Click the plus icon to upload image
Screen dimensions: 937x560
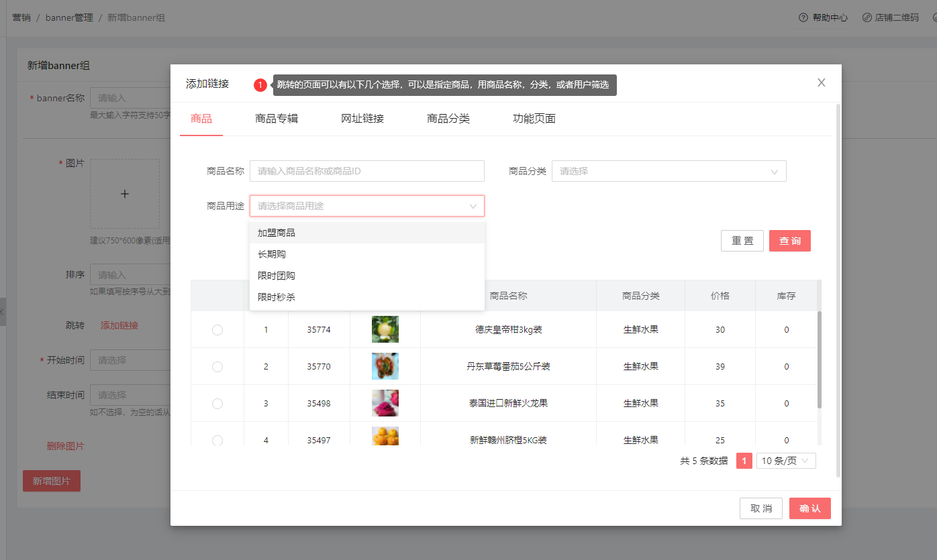125,194
